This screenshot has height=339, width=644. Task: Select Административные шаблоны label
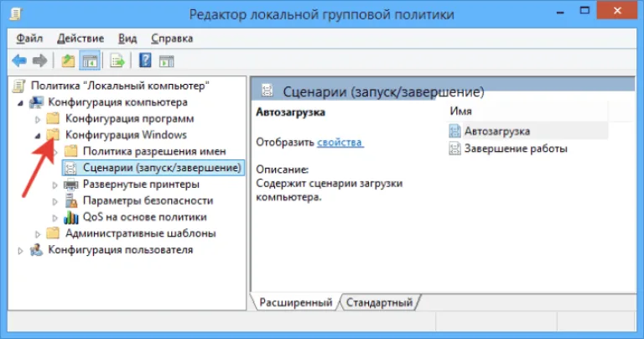pos(141,233)
